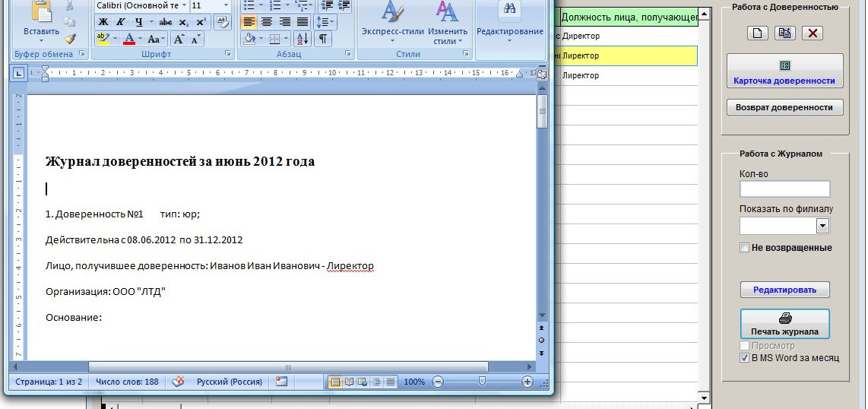Click the shading paint bucket icon
This screenshot has height=409, width=868.
click(x=249, y=39)
